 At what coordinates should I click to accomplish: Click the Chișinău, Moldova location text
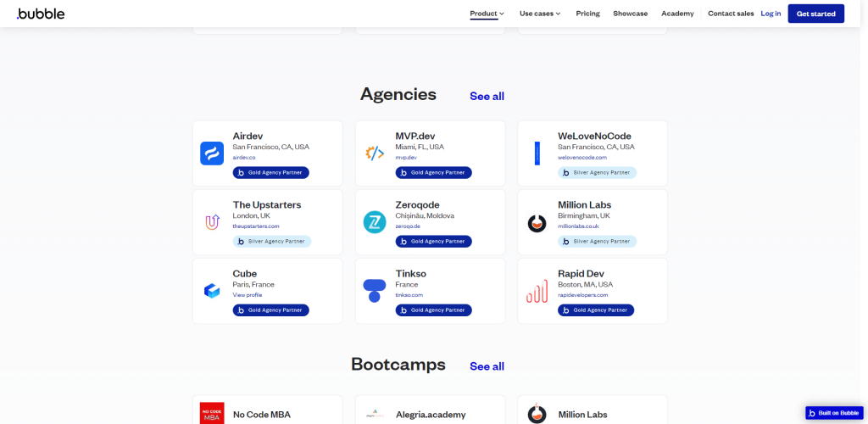pos(424,216)
